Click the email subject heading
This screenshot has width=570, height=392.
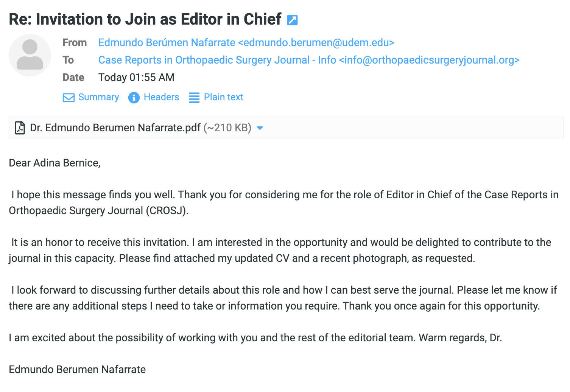(x=145, y=19)
